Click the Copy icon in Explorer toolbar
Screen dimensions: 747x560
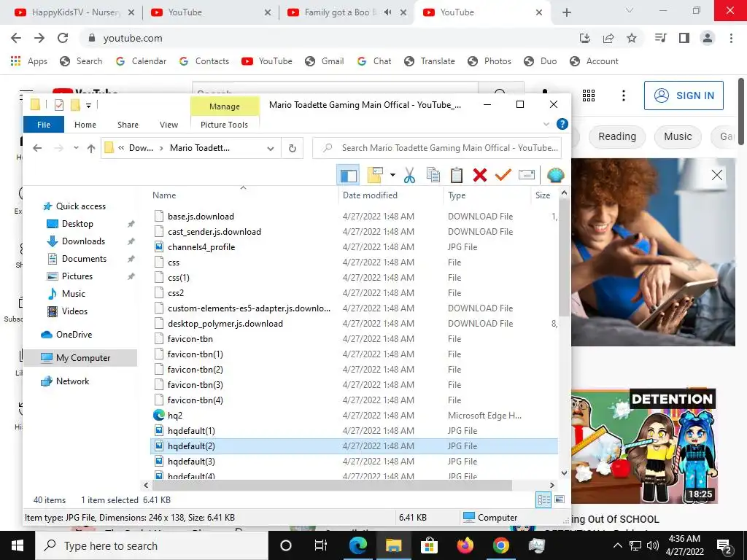coord(433,175)
